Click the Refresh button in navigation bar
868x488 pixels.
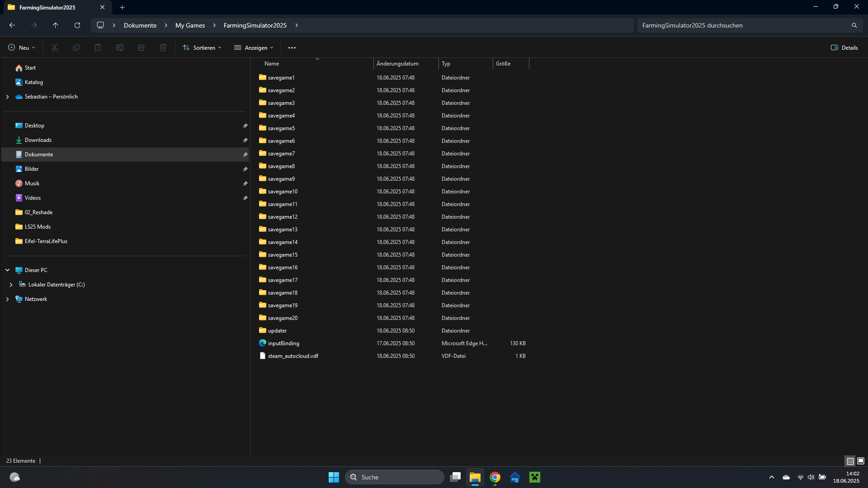(x=77, y=25)
